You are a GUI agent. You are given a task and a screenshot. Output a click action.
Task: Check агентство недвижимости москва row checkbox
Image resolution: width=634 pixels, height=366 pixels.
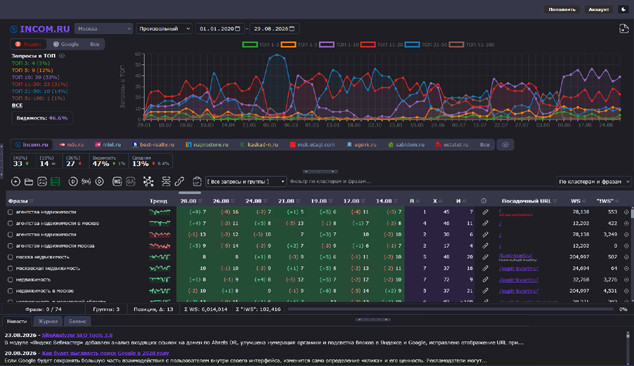(10, 246)
